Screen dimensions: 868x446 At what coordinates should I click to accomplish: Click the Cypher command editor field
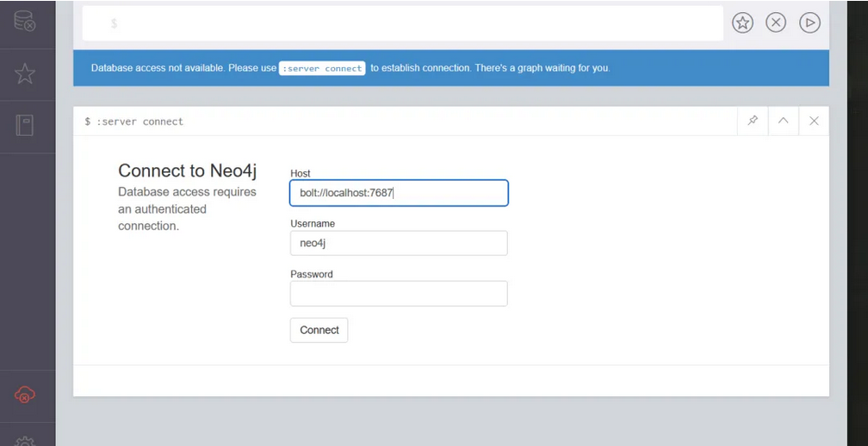pyautogui.click(x=403, y=23)
